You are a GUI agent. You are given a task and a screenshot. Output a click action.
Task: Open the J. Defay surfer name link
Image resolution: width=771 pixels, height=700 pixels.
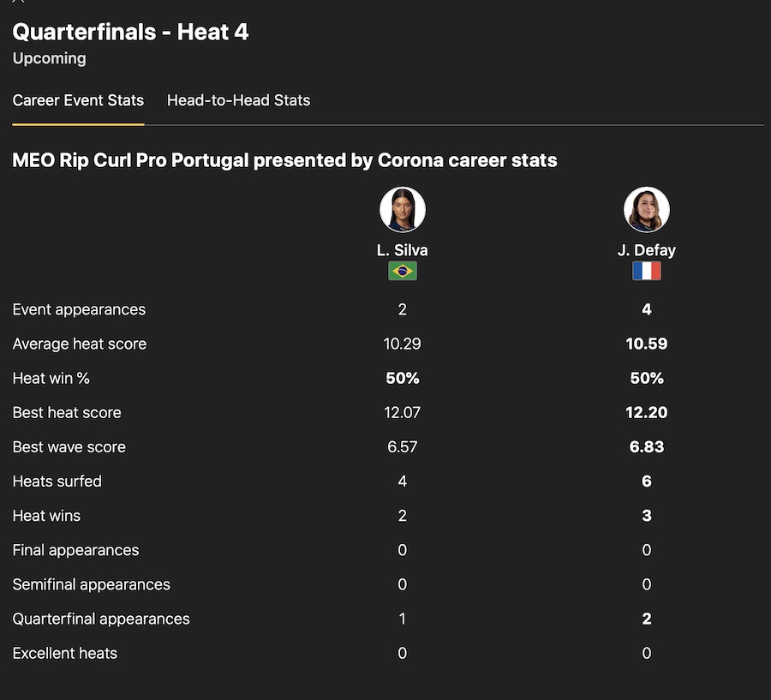[x=647, y=250]
